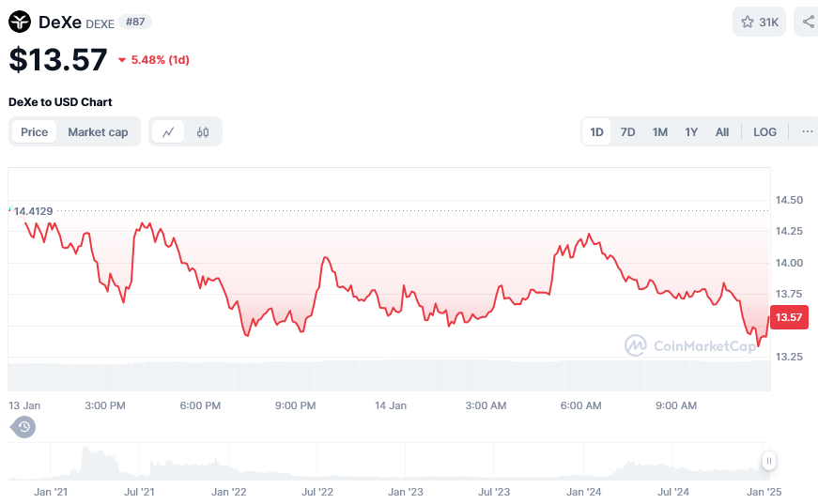Click the $13.57 price heading
Screen dimensions: 818x504
tap(58, 59)
